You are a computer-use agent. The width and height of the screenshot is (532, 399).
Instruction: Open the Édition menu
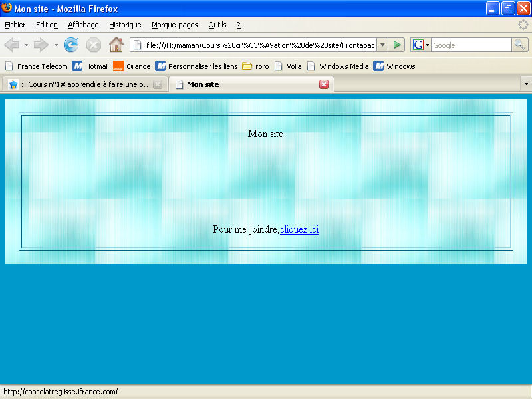[x=47, y=25]
